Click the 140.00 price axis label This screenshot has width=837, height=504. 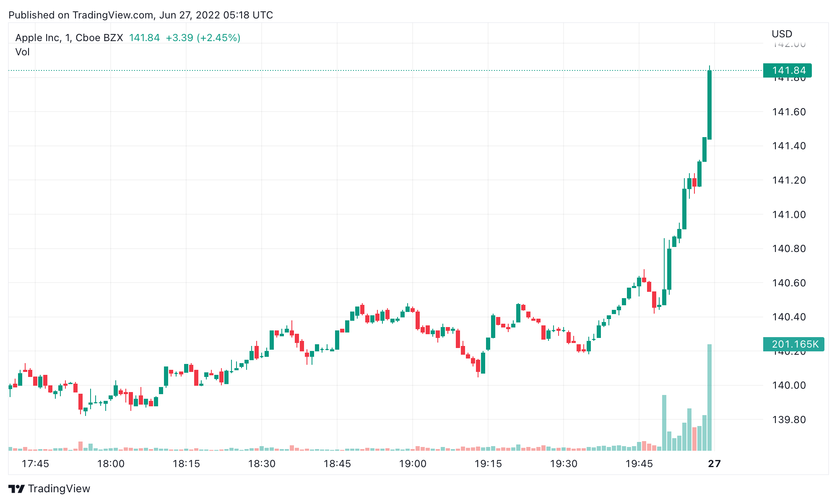click(789, 385)
